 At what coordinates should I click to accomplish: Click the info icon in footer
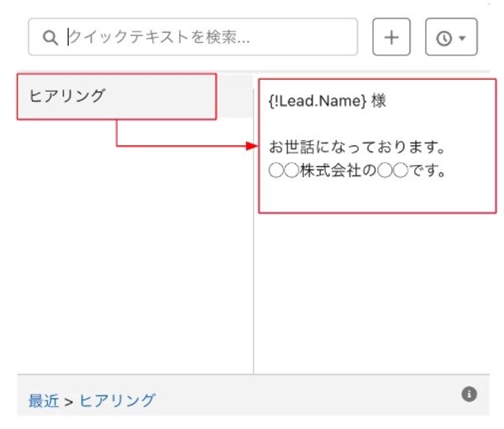click(x=470, y=394)
